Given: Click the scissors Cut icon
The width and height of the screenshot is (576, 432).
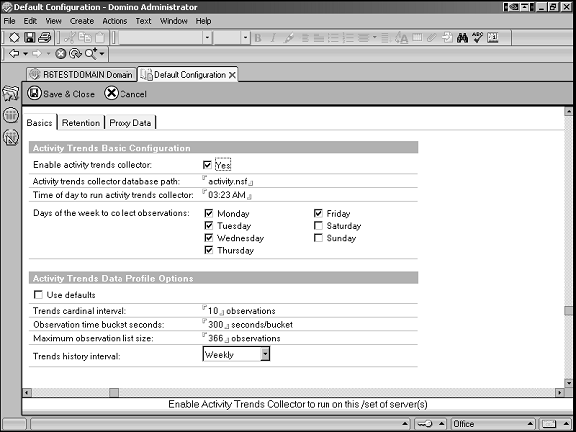Looking at the screenshot, I should pyautogui.click(x=69, y=37).
